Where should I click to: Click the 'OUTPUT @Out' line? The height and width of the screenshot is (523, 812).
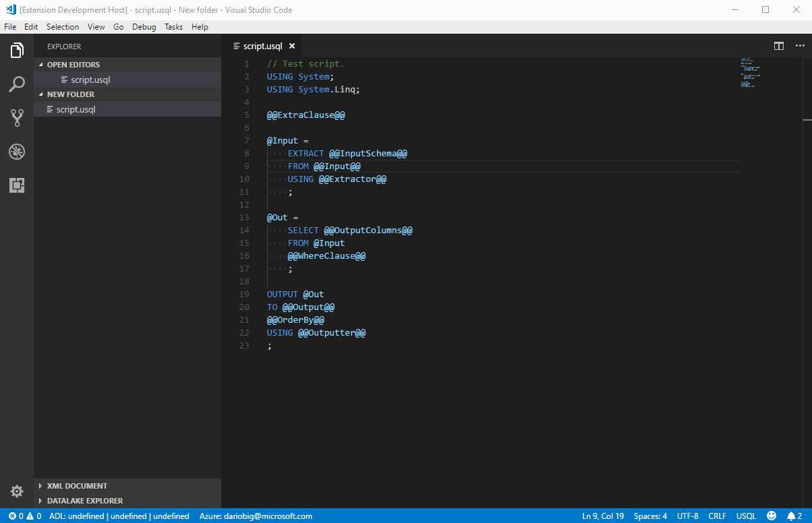click(x=295, y=295)
